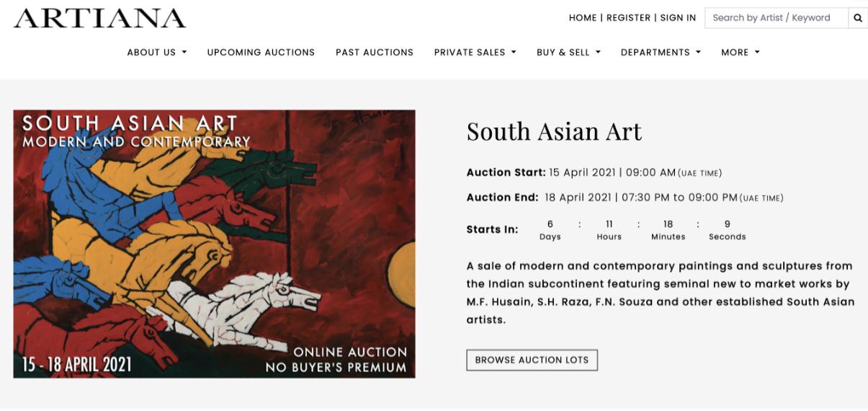The height and width of the screenshot is (411, 868).
Task: Click the Home link
Action: 583,18
